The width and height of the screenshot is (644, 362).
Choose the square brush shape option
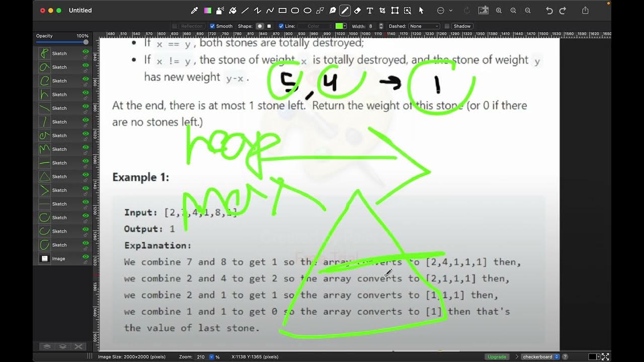(x=269, y=26)
